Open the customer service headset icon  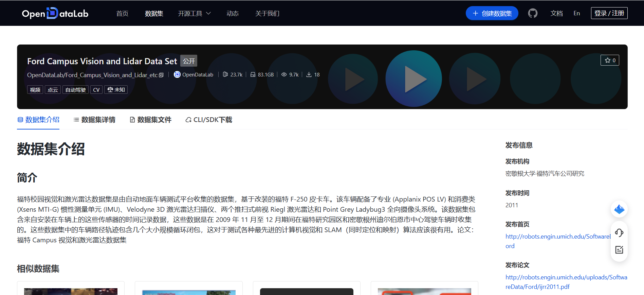coord(619,233)
